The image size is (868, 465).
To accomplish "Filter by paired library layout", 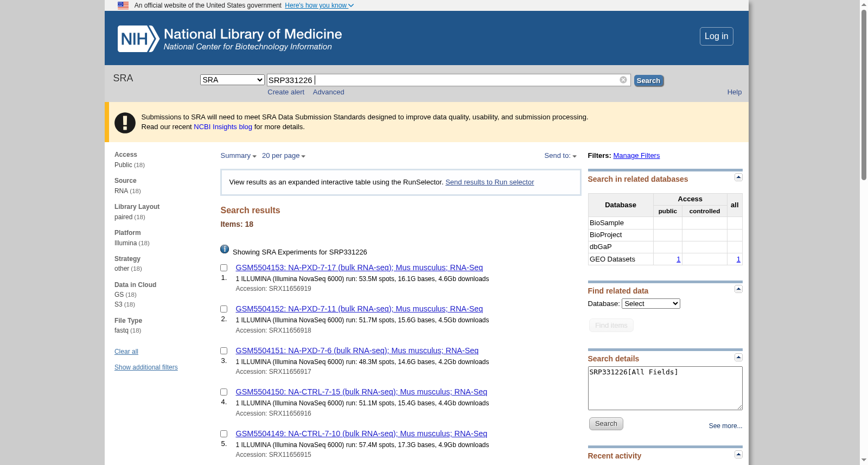I will pyautogui.click(x=123, y=217).
